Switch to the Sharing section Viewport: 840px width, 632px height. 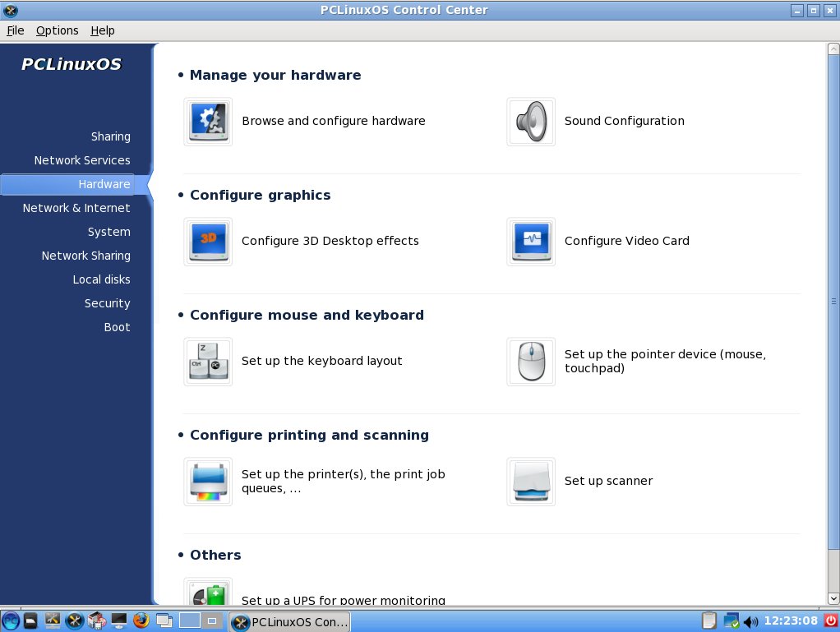tap(110, 136)
